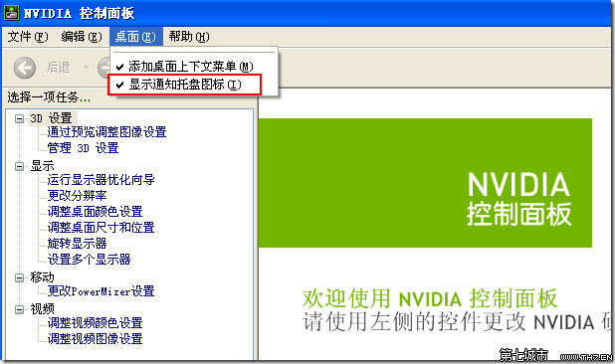Image resolution: width=615 pixels, height=364 pixels.
Task: Open 运行显示器优化向导 link
Action: (x=101, y=180)
